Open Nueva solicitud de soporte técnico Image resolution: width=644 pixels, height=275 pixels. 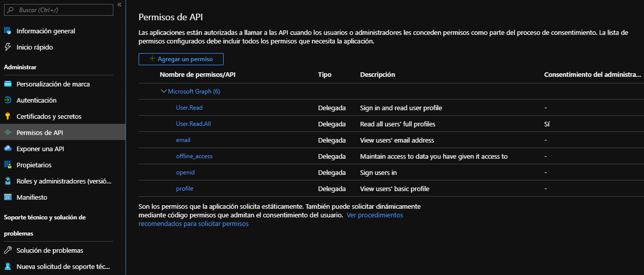tap(63, 266)
